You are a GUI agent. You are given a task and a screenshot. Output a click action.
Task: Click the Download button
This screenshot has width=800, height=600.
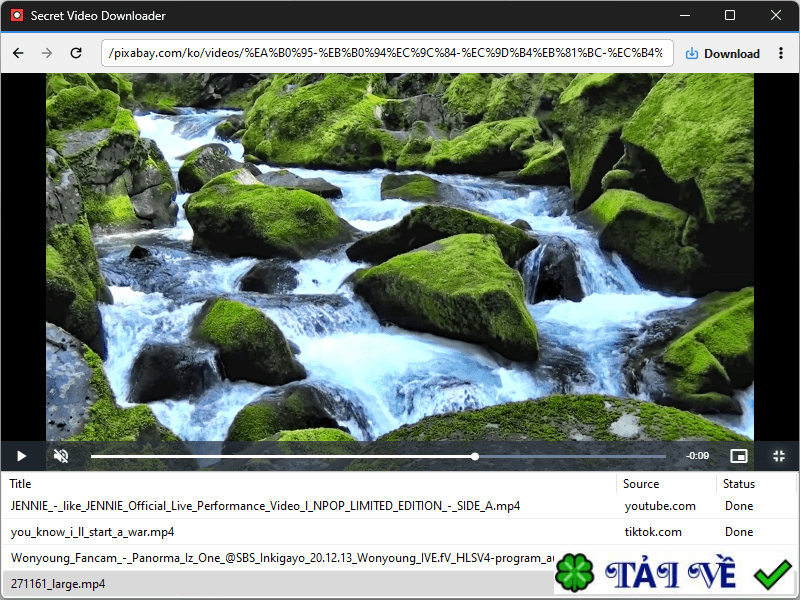[722, 54]
